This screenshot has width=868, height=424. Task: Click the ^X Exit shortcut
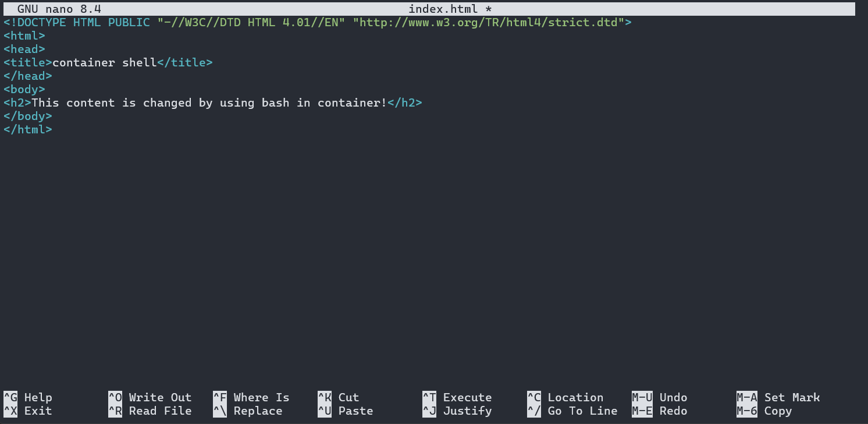(28, 411)
